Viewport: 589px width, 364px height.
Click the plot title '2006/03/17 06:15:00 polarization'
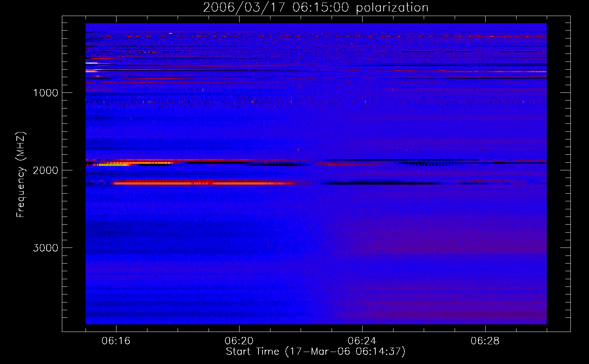pos(316,7)
